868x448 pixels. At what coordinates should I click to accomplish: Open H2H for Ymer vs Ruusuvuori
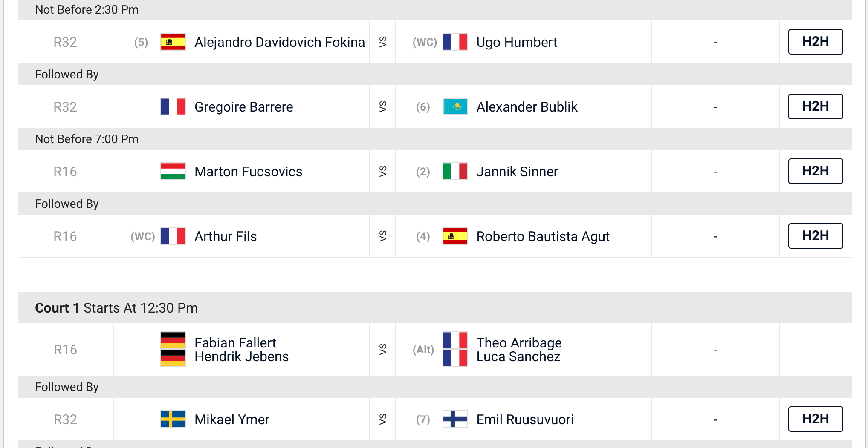(x=815, y=419)
